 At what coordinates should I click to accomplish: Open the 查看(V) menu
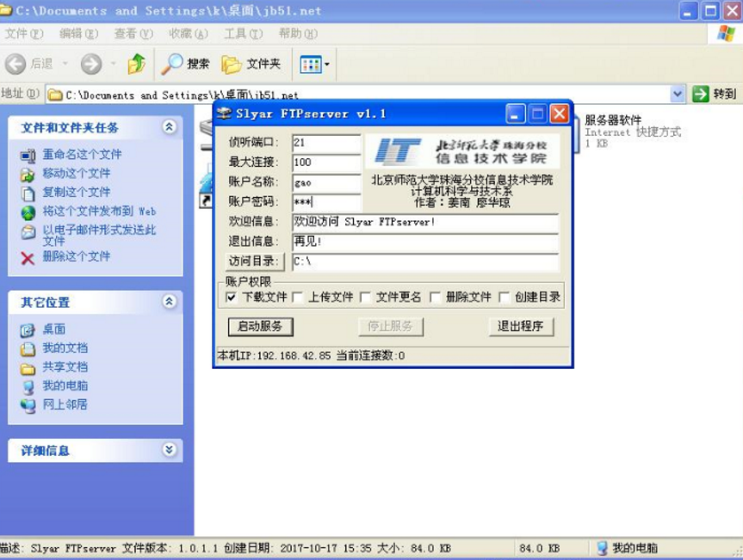(133, 34)
